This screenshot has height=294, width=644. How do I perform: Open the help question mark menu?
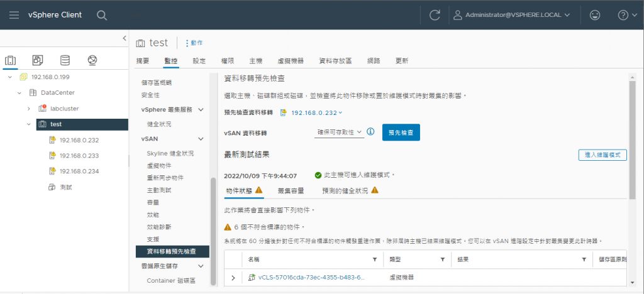628,15
